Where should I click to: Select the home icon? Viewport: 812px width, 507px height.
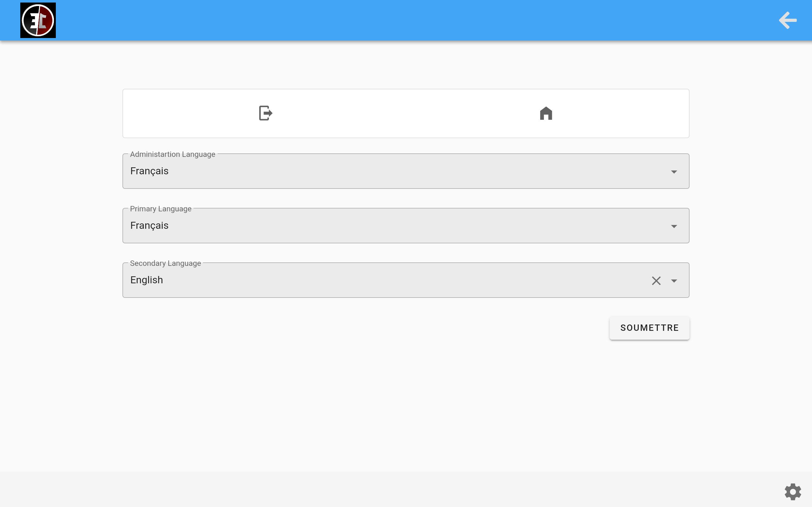pos(546,113)
